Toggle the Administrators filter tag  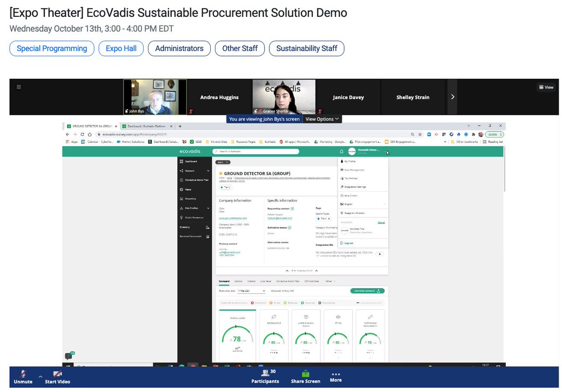(179, 49)
